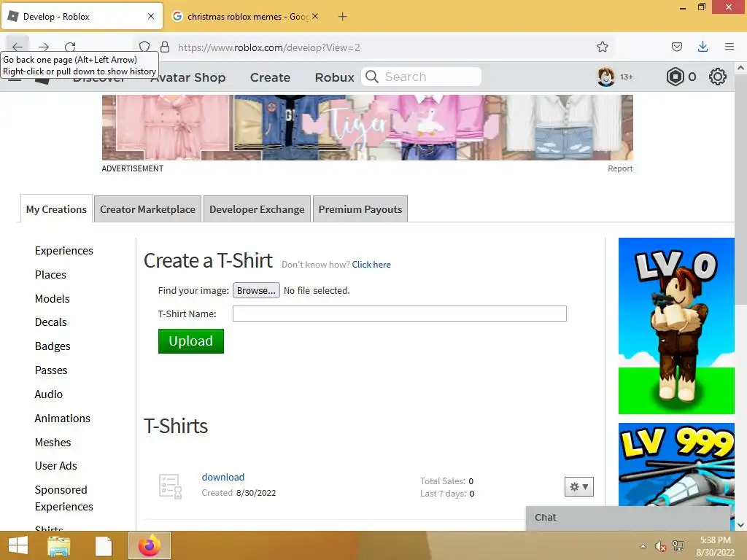Open the taskbar clock and date
This screenshot has height=560, width=747.
pos(716,546)
